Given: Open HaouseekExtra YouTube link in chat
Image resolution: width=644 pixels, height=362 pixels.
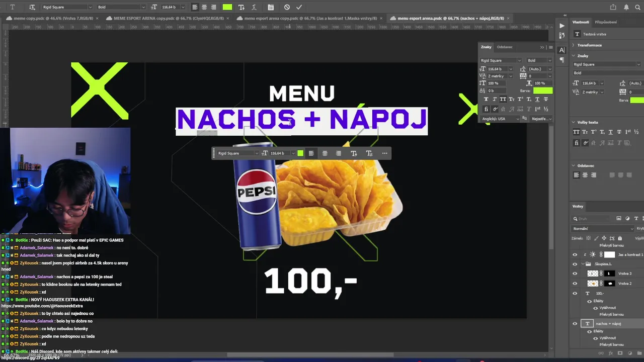Looking at the screenshot, I should coord(42,306).
